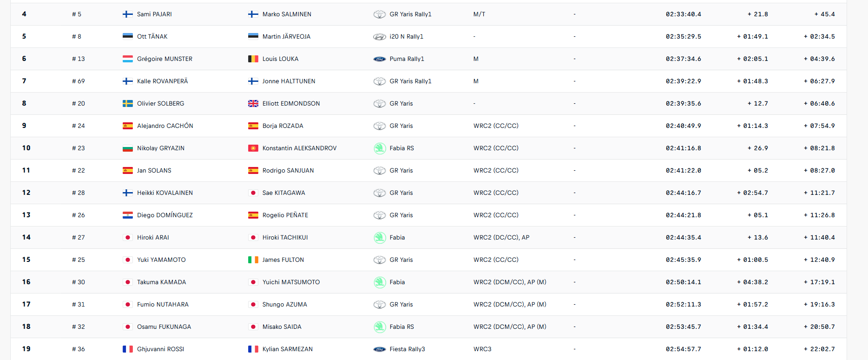Click the UK flag beside Elliott EDMONDSON
868x360 pixels.
tap(253, 104)
